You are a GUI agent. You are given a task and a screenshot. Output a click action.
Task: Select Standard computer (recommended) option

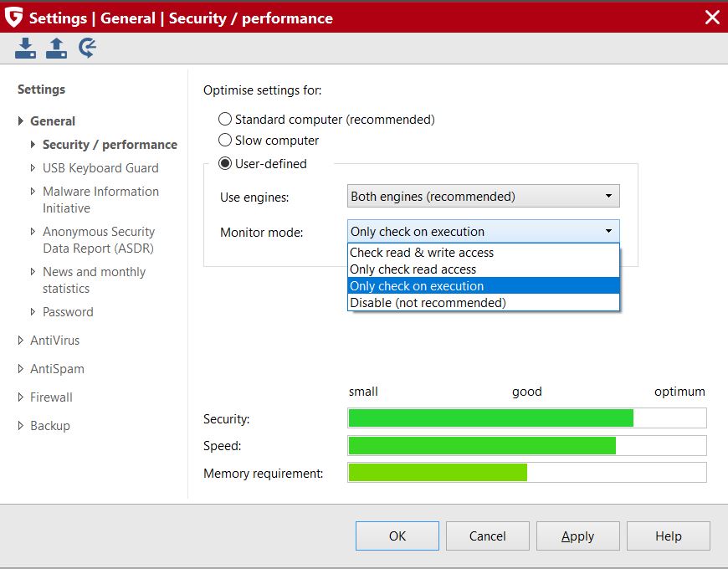click(225, 120)
